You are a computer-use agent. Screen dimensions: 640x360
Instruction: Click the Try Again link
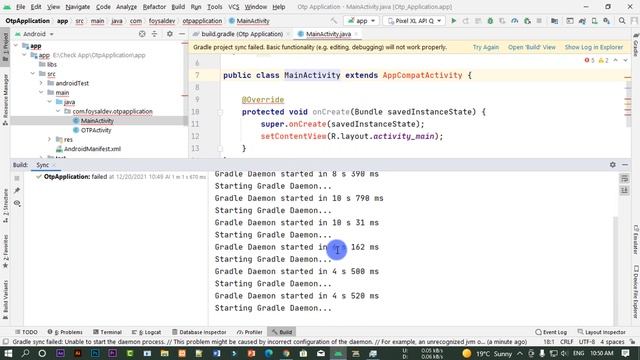pos(486,47)
